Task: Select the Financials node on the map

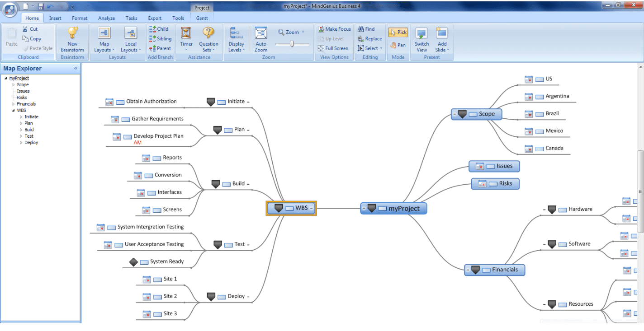Action: [x=495, y=270]
